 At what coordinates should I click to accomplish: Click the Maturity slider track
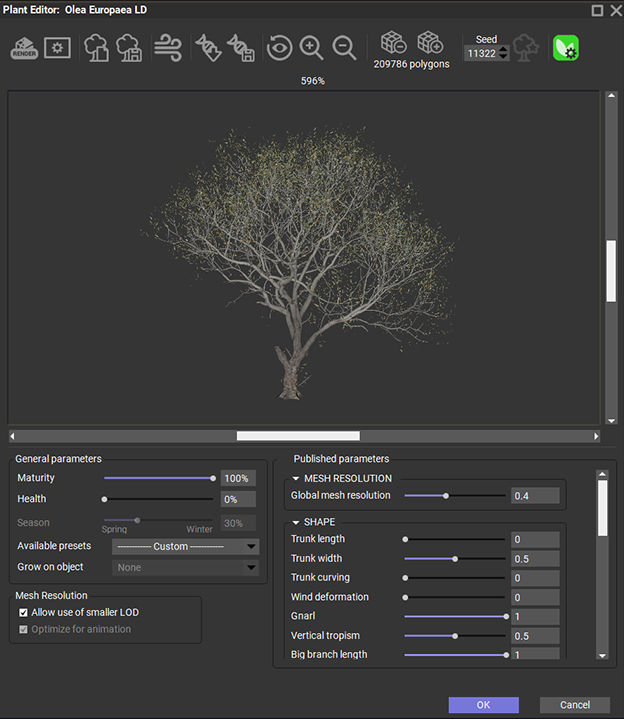[x=158, y=479]
